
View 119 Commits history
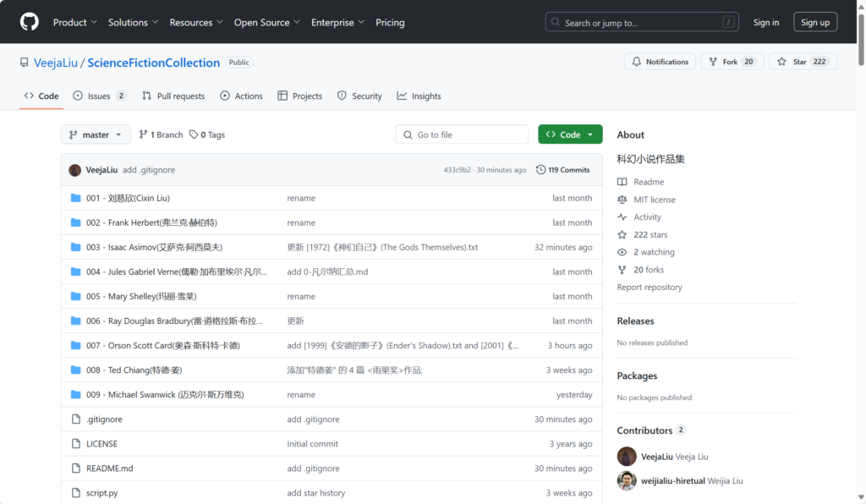(x=562, y=169)
